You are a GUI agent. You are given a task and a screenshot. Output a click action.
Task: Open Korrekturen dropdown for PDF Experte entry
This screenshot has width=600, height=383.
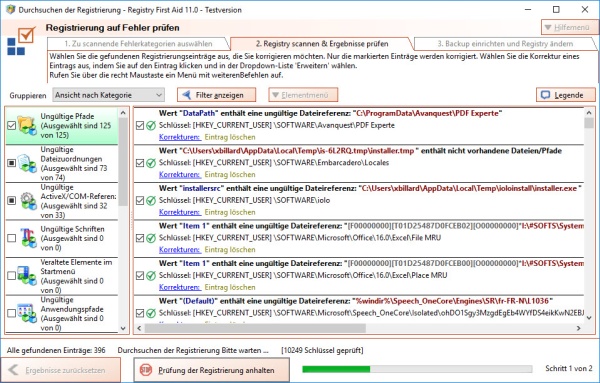(x=179, y=137)
